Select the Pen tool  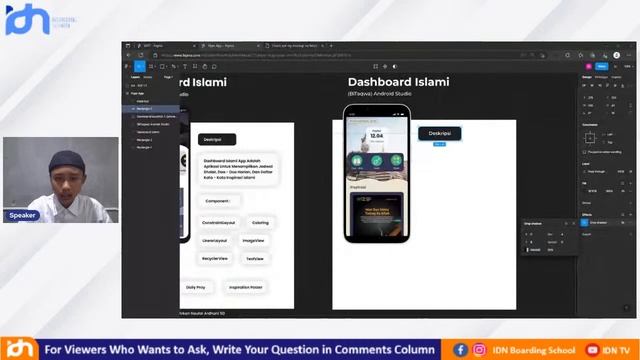(174, 67)
